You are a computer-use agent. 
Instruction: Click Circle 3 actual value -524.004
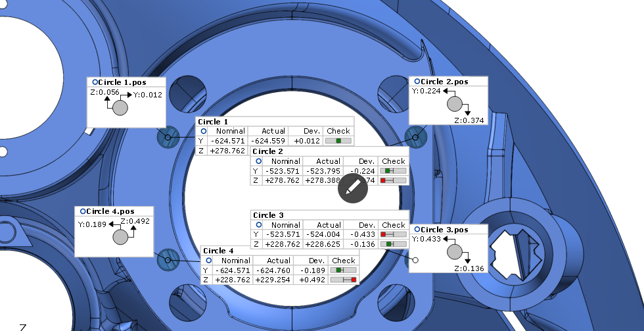pos(323,234)
